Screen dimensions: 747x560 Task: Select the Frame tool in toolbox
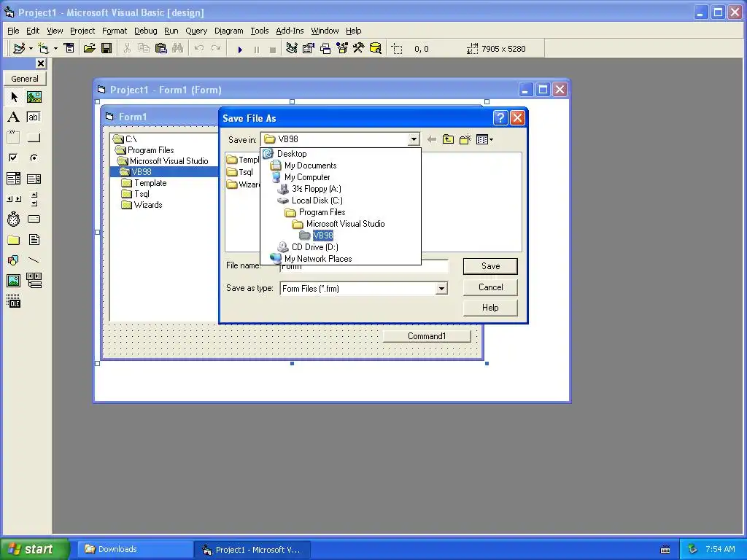[14, 138]
